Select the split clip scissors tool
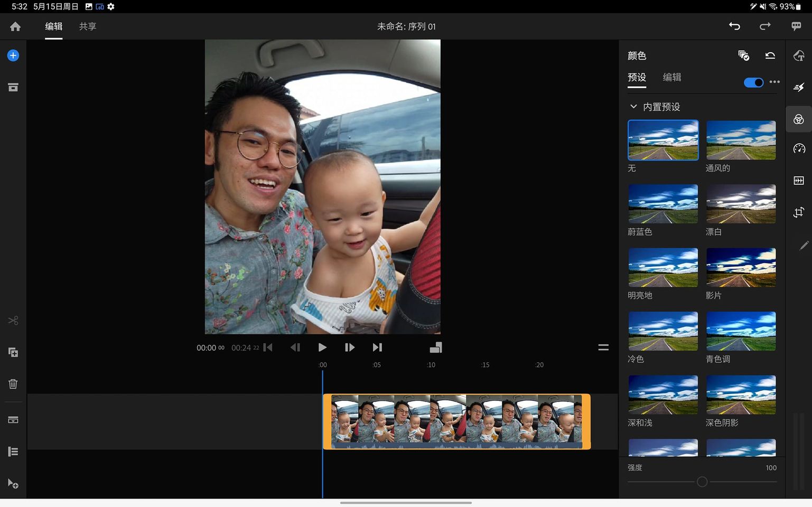Screen dimensions: 812x507 click(13, 321)
